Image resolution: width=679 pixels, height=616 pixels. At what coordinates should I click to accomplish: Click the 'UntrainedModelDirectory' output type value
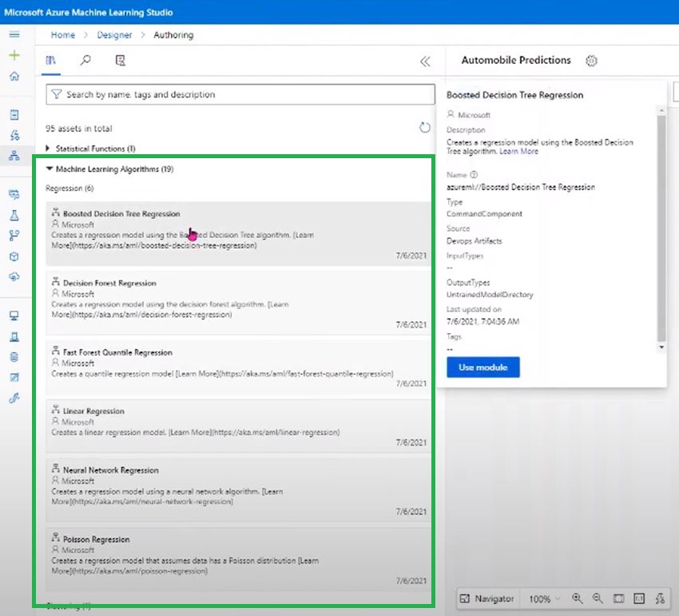490,295
